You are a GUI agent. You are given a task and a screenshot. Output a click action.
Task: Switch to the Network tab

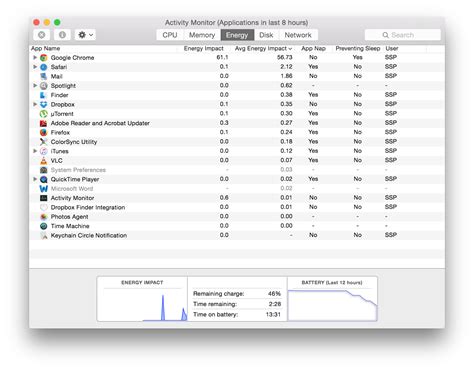(298, 35)
